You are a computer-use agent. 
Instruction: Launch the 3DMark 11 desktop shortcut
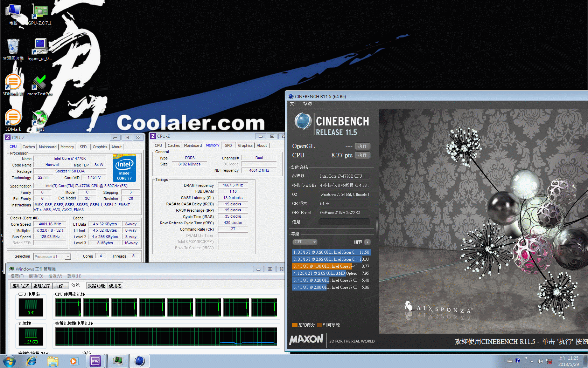tap(13, 85)
